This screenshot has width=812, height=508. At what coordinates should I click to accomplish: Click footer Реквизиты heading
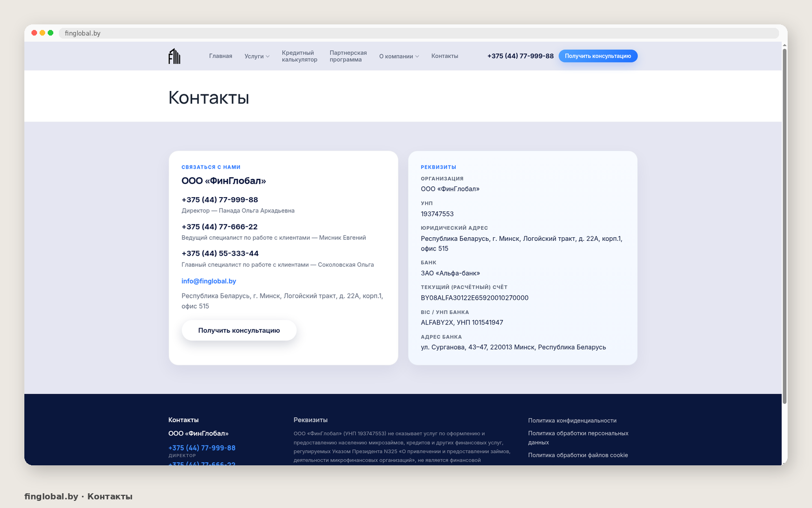tap(311, 420)
